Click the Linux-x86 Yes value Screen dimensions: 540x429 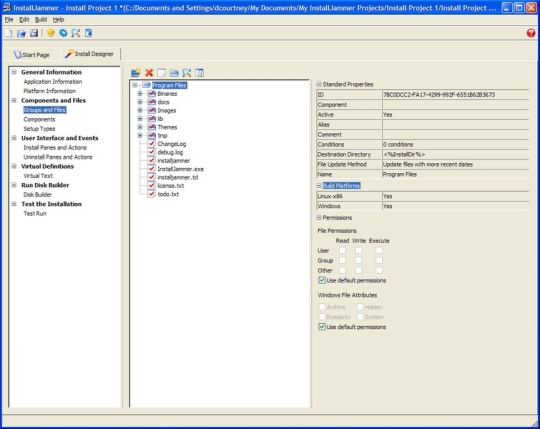455,196
